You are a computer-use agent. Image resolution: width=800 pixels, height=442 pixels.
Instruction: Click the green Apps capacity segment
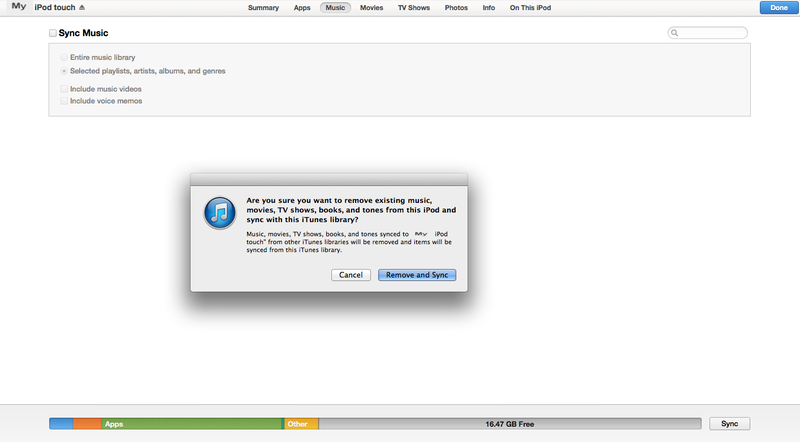pos(192,424)
